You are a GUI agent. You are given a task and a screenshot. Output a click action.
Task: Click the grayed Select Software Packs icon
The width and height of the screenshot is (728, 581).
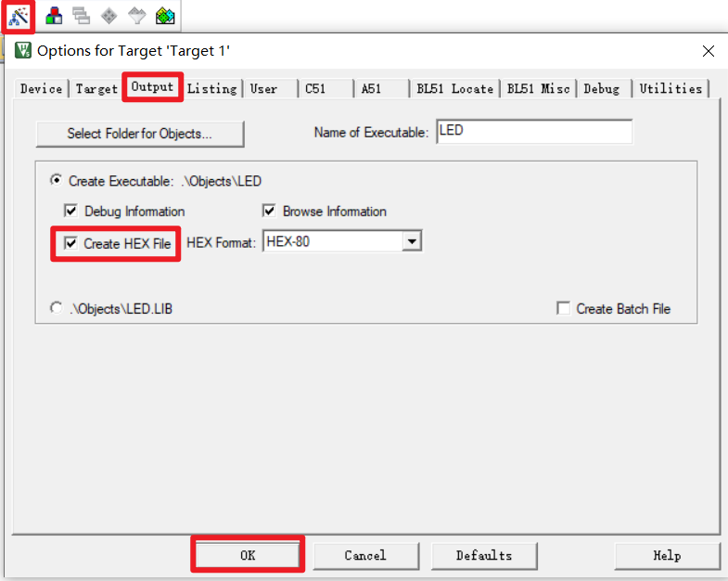[x=137, y=17]
